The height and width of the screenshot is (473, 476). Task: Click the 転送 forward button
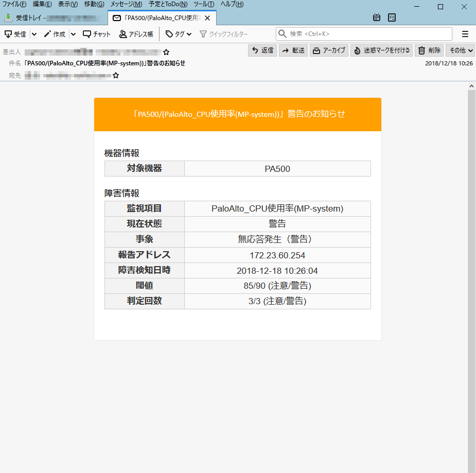(x=293, y=50)
